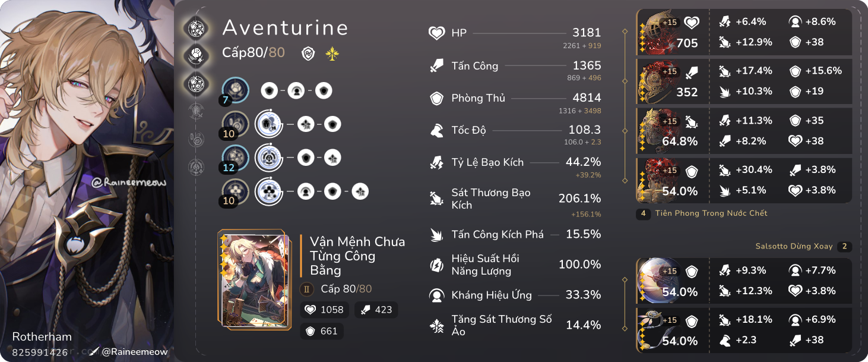Click the Tăng Sát Thương Số Ảo icon
Viewport: 868px width, 362px height.
pos(437,325)
